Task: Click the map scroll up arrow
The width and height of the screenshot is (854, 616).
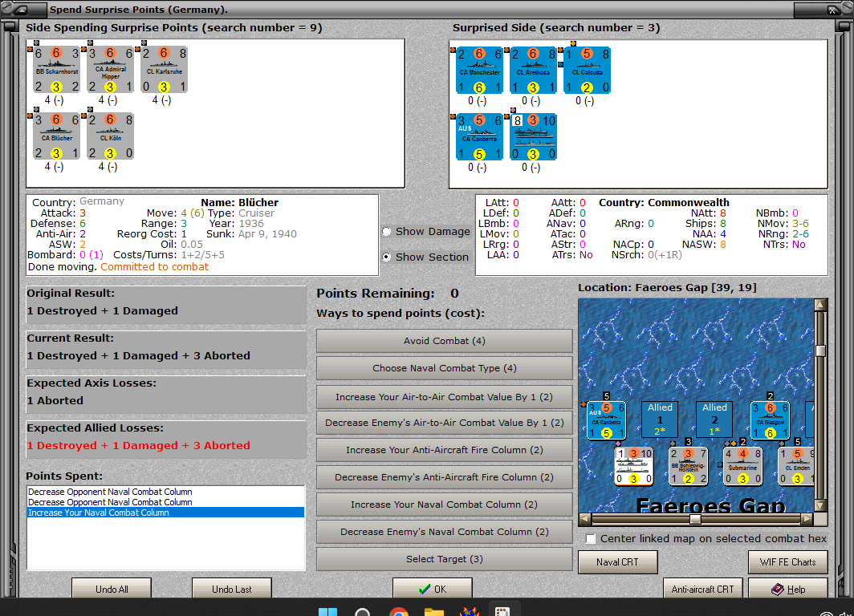Action: pyautogui.click(x=820, y=305)
